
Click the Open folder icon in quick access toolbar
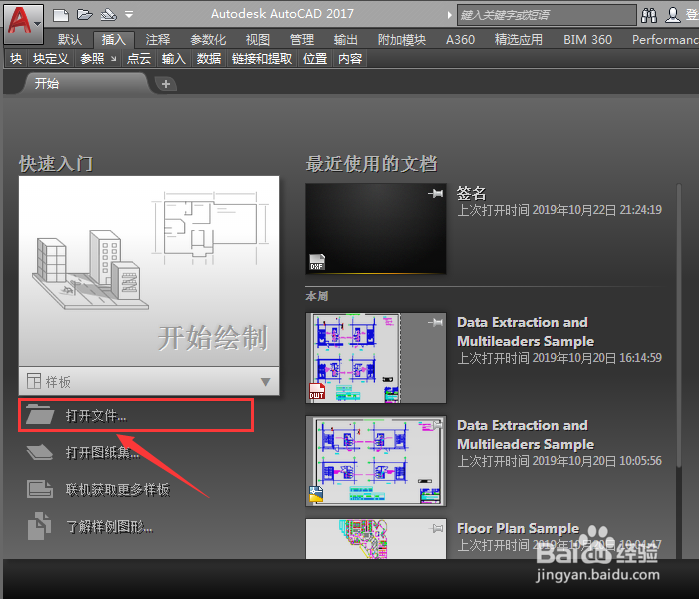point(85,15)
